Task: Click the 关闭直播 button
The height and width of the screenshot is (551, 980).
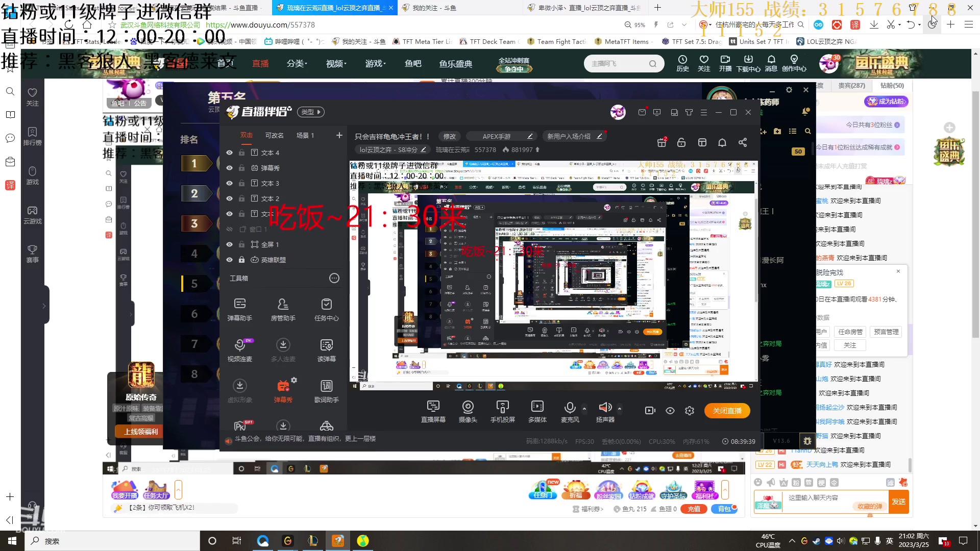Action: click(727, 411)
